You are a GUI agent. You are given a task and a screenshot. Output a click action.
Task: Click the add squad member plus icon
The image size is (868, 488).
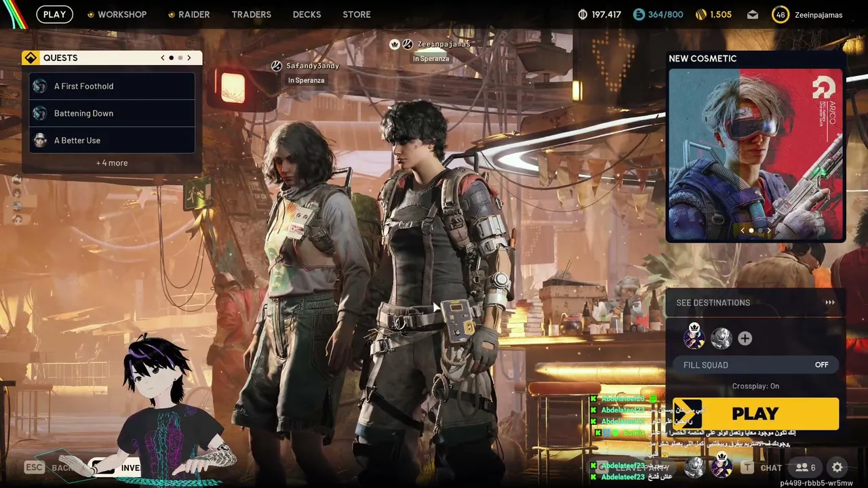[745, 338]
